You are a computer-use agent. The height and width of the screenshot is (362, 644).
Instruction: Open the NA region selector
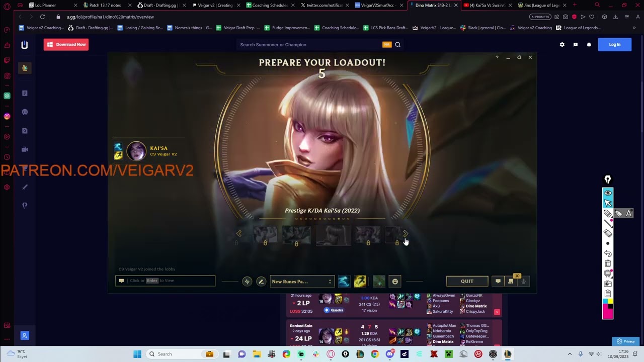387,45
